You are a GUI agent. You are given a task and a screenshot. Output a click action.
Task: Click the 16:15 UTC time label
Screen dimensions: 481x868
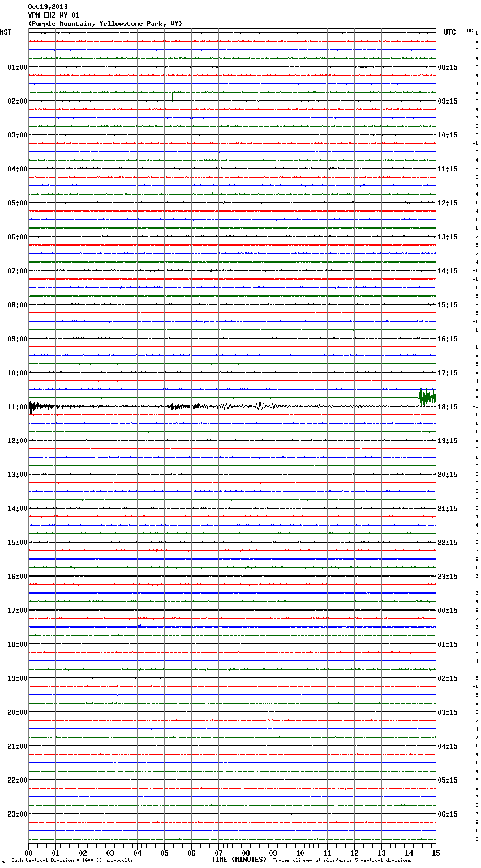448,339
